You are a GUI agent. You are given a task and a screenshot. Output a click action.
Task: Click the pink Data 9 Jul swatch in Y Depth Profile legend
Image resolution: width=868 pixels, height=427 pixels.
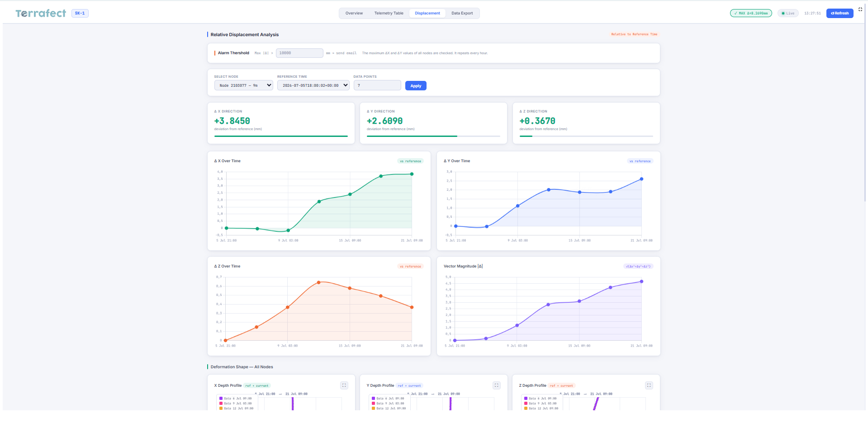[x=373, y=404]
